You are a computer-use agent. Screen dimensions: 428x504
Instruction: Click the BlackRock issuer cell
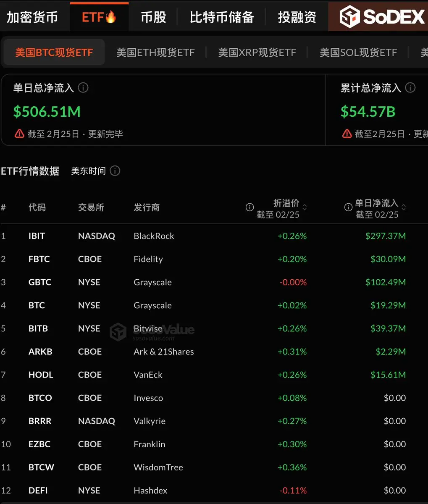coord(154,236)
